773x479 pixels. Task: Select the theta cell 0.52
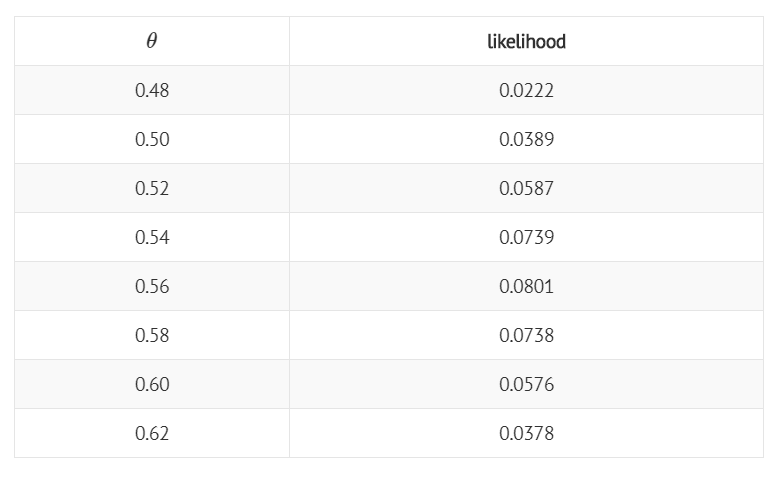[152, 188]
